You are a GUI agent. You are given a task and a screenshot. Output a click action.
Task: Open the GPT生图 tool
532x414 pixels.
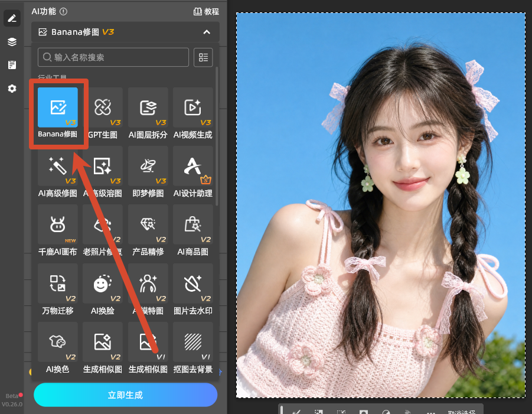[x=103, y=107]
